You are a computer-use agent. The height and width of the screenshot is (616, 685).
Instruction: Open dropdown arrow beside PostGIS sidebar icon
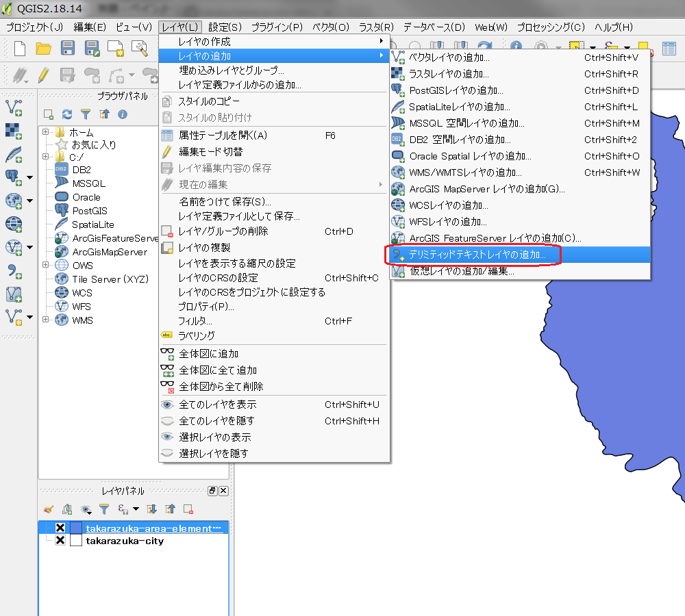click(x=29, y=177)
